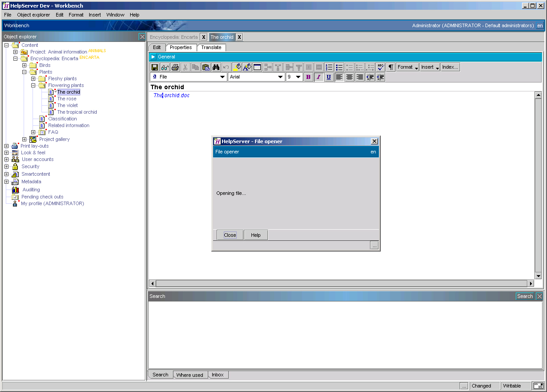The image size is (547, 392).
Task: Click the Preview (eyeglasses) toolbar icon
Action: coord(165,67)
